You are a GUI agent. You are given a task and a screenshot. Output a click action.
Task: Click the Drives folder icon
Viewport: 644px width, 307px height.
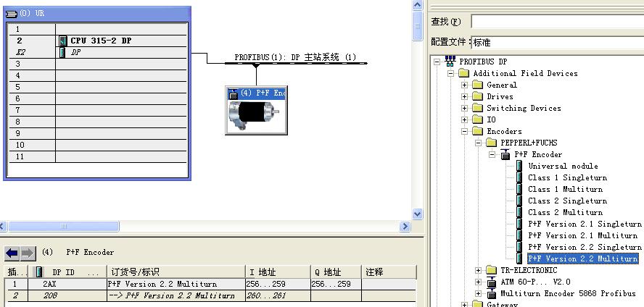(x=477, y=96)
